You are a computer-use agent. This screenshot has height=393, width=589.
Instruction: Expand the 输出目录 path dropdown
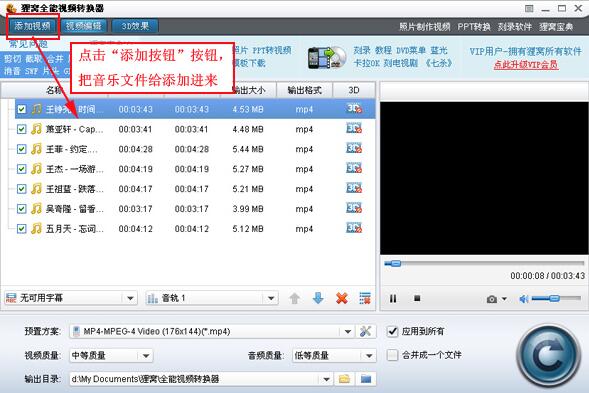click(x=326, y=379)
